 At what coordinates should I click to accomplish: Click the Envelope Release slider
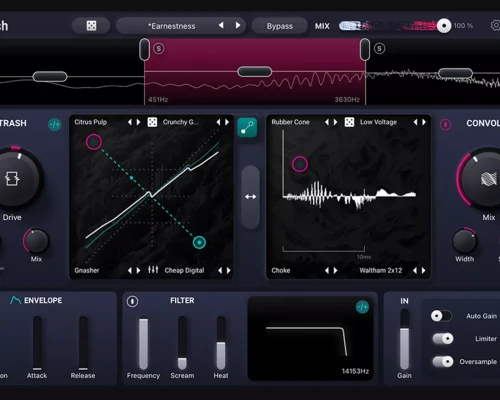point(83,343)
